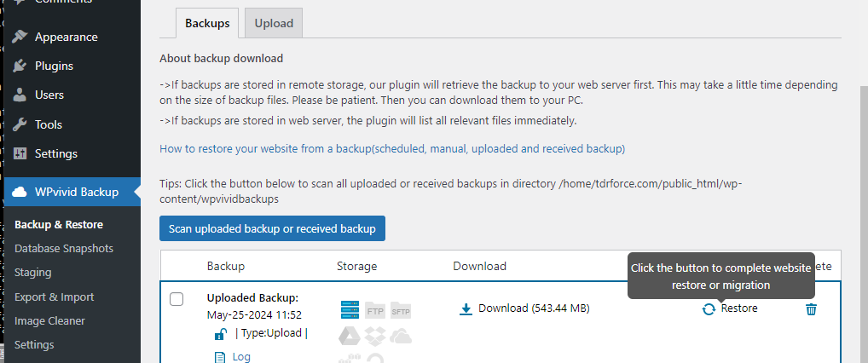Click the FTP storage icon

[375, 310]
